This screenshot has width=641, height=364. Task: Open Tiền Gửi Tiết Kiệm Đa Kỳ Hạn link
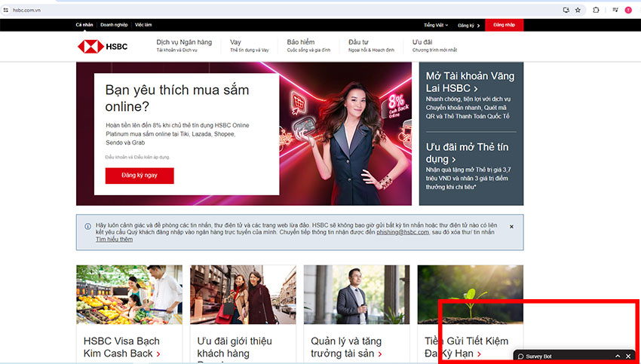pos(467,347)
